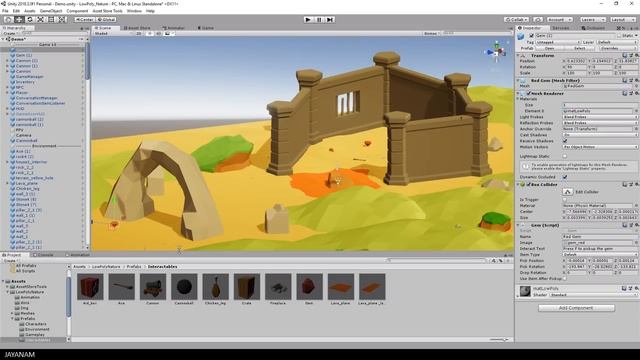Viewport: 640px width, 360px height.
Task: Open the Shaded draw mode dropdown
Action: (112, 33)
